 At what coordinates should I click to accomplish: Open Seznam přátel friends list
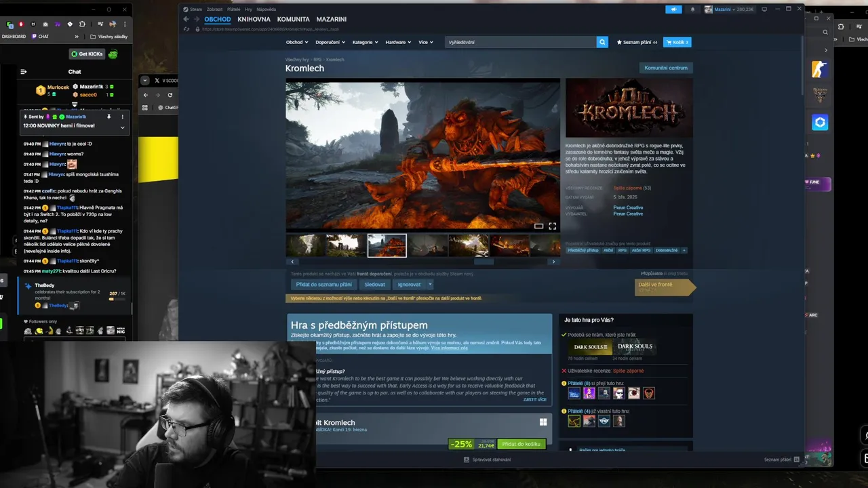[x=782, y=460]
